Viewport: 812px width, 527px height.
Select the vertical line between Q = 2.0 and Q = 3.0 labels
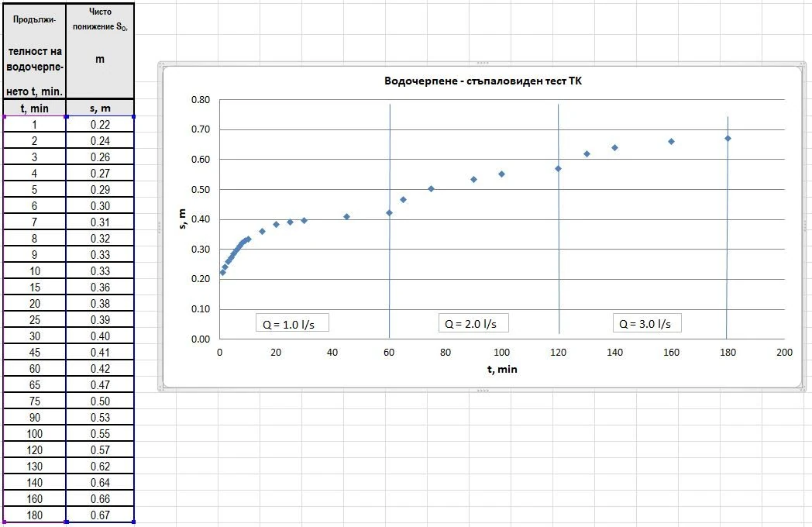coord(558,219)
